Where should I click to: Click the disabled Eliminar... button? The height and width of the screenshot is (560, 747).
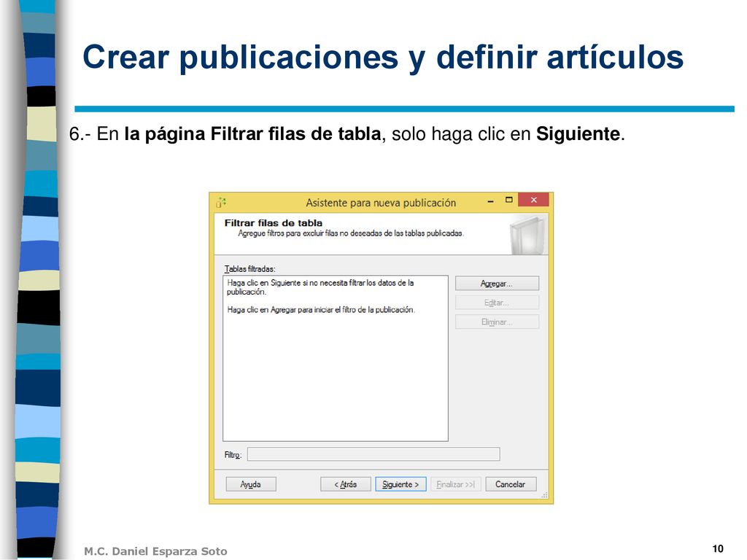coord(497,322)
